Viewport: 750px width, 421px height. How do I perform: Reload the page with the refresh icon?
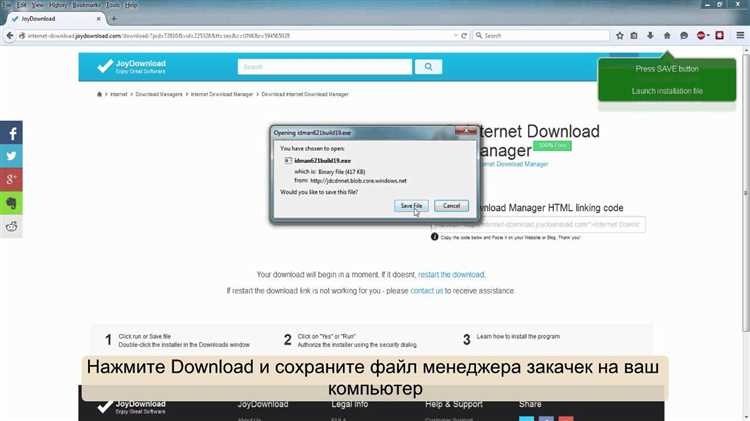pos(463,36)
